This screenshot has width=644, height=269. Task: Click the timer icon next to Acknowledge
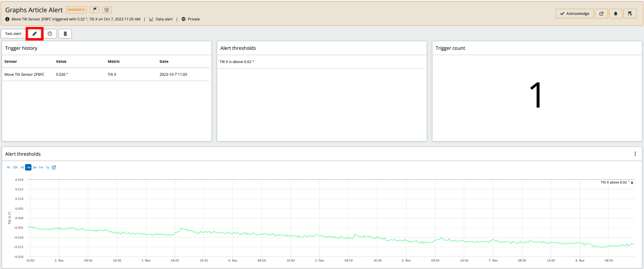[x=601, y=14]
